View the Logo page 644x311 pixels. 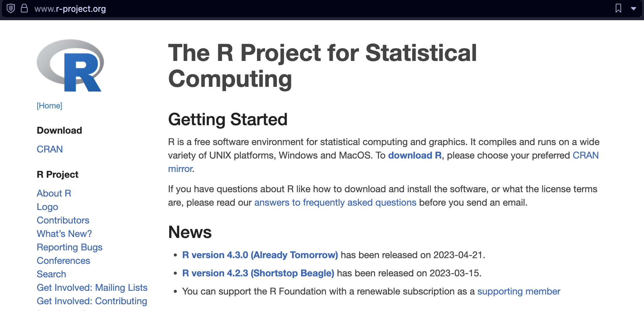click(x=47, y=207)
